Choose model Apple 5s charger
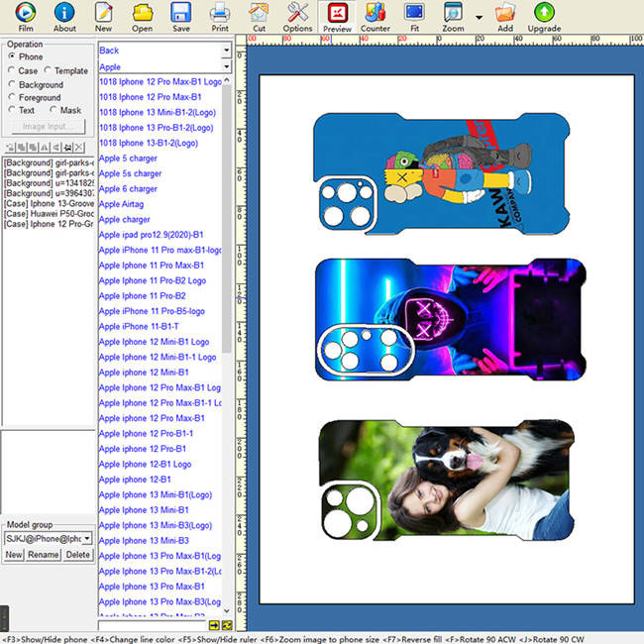 [x=130, y=173]
